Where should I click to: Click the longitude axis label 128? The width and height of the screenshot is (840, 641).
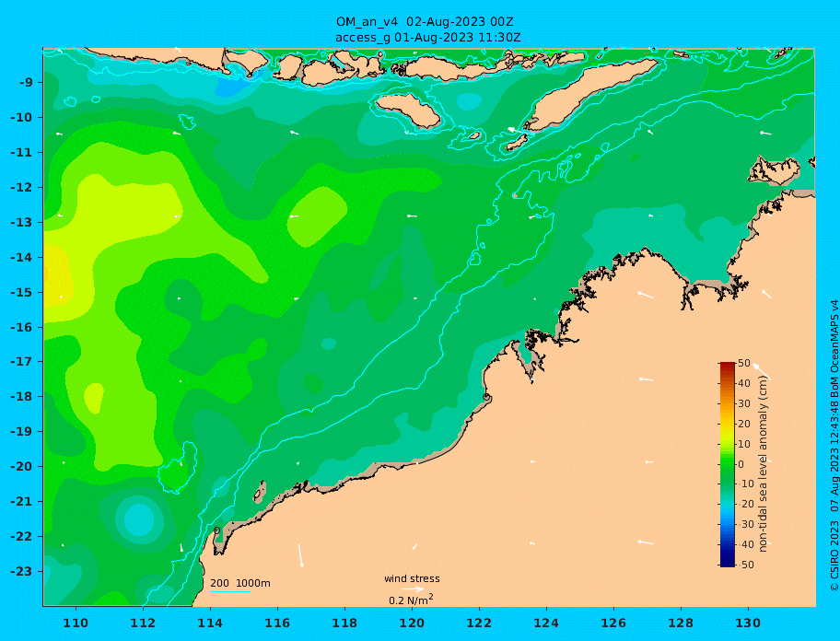(x=681, y=624)
